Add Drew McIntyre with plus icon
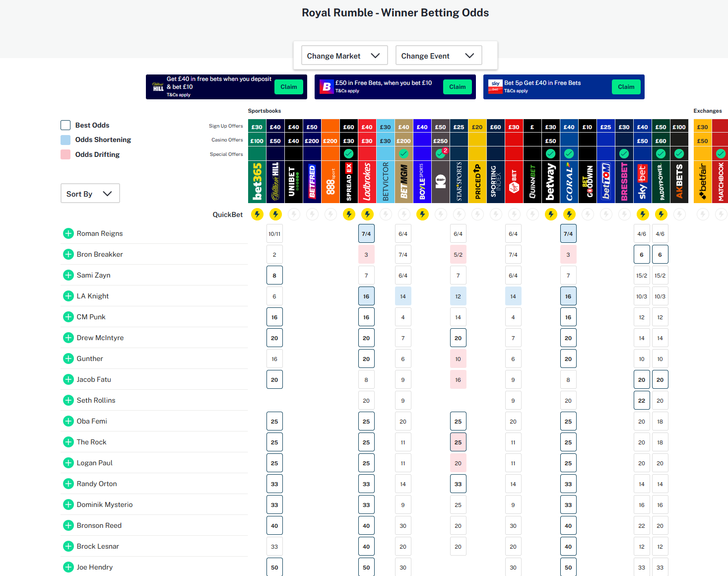 [x=68, y=338]
